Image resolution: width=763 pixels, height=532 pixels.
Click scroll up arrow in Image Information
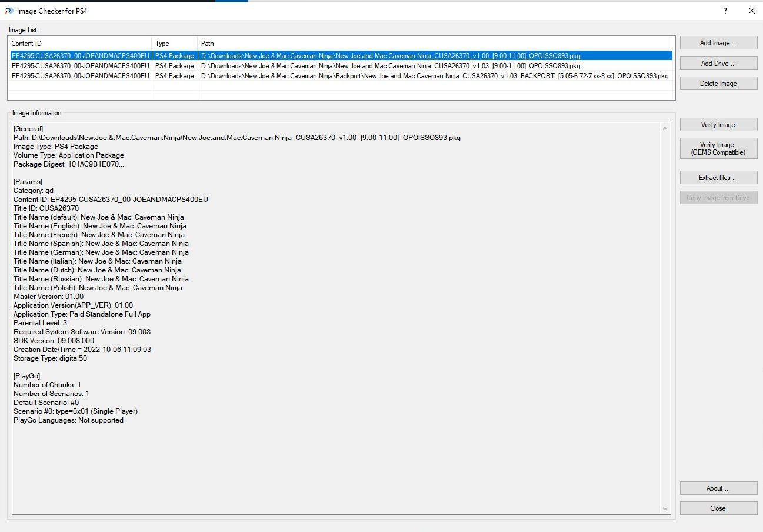[665, 128]
